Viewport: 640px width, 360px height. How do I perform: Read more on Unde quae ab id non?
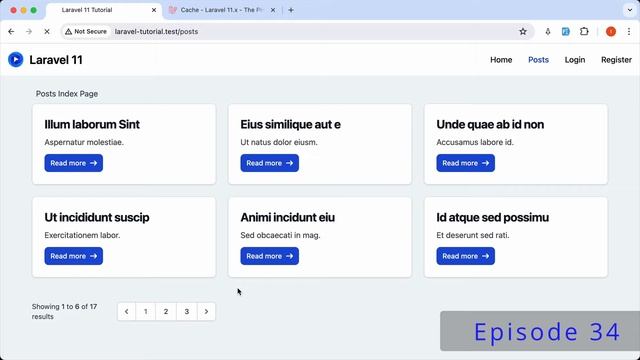point(465,163)
